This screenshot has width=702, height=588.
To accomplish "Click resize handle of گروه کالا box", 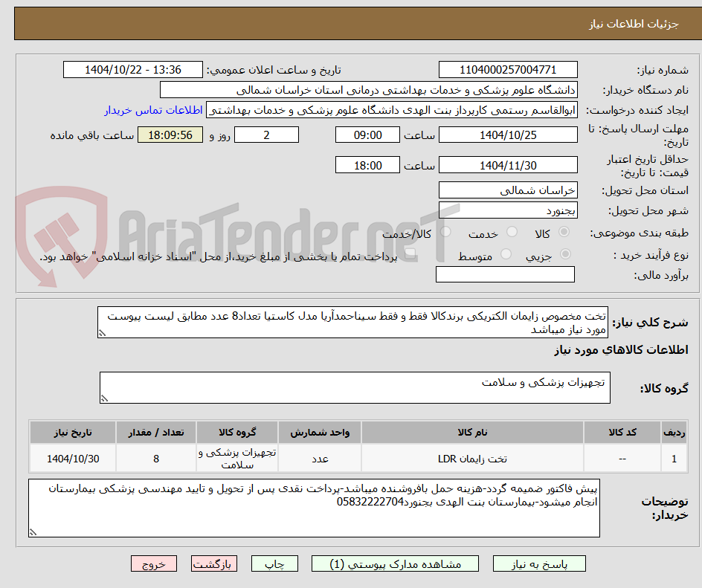I will [104, 398].
